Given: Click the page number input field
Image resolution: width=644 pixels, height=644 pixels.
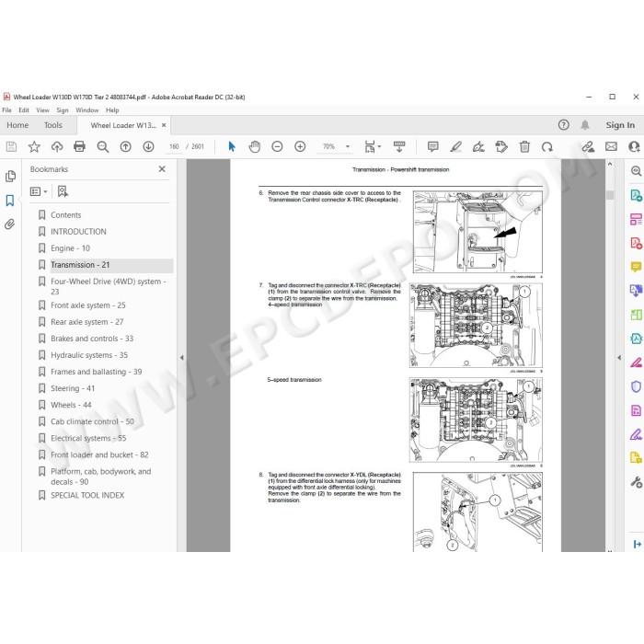Looking at the screenshot, I should (174, 146).
